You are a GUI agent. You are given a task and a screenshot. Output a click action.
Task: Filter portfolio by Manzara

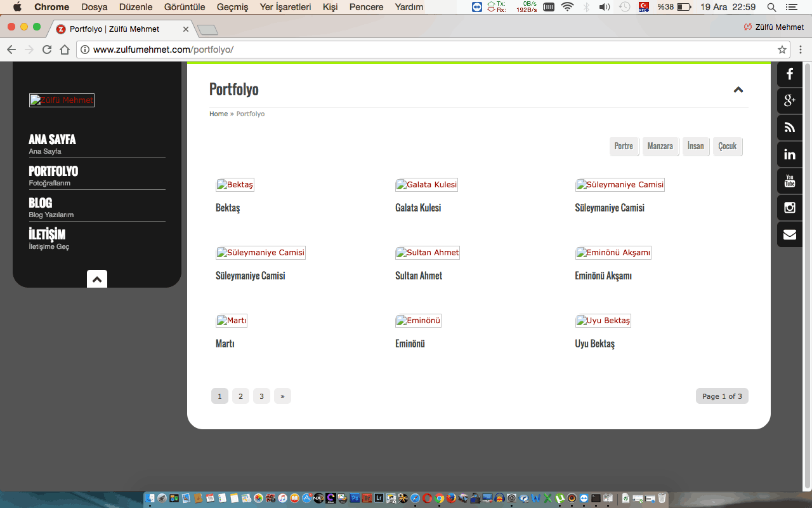pyautogui.click(x=660, y=146)
